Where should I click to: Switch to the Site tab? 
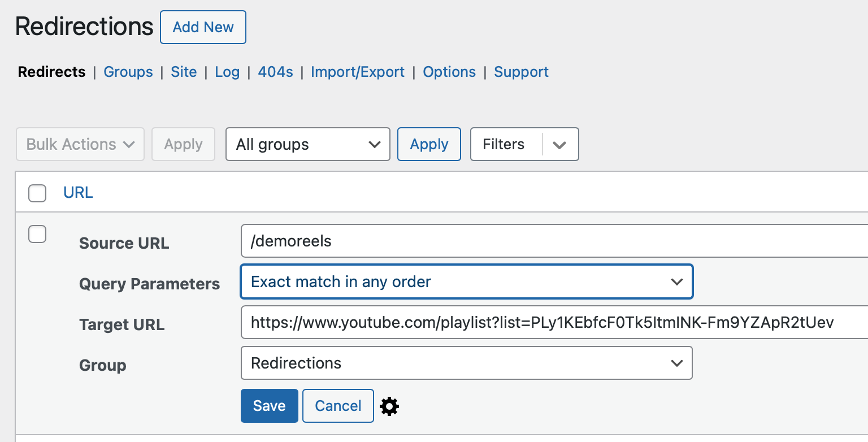[x=184, y=72]
